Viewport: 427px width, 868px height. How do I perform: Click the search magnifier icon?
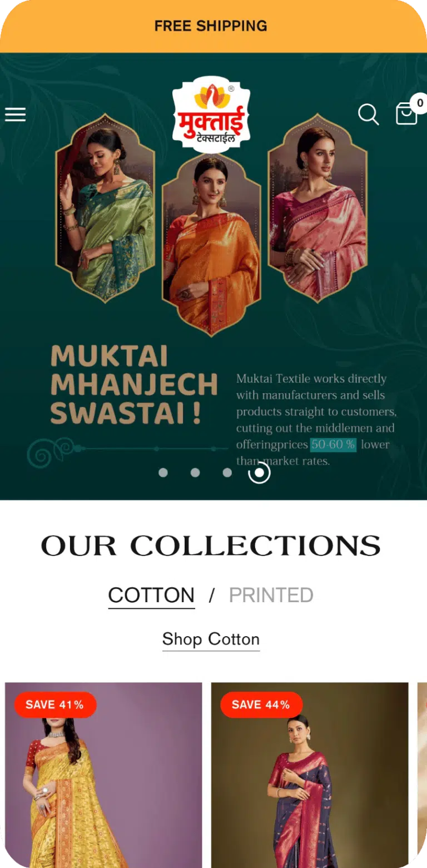368,115
